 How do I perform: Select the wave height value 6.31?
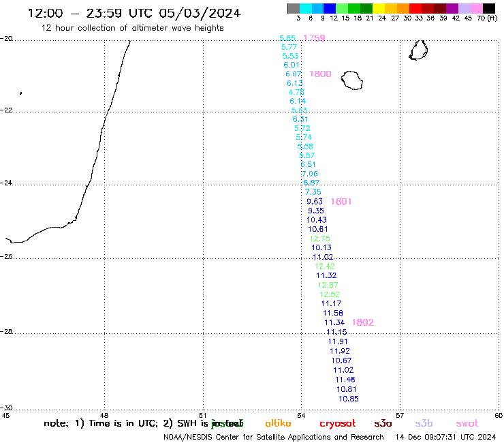(300, 119)
